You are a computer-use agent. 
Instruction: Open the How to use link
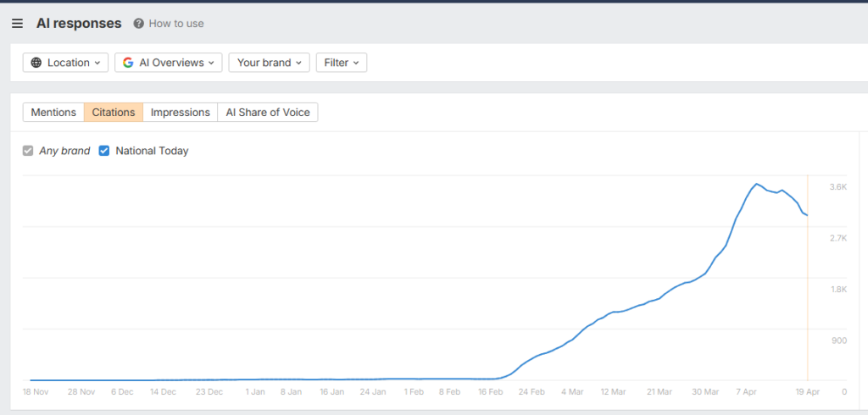tap(176, 24)
